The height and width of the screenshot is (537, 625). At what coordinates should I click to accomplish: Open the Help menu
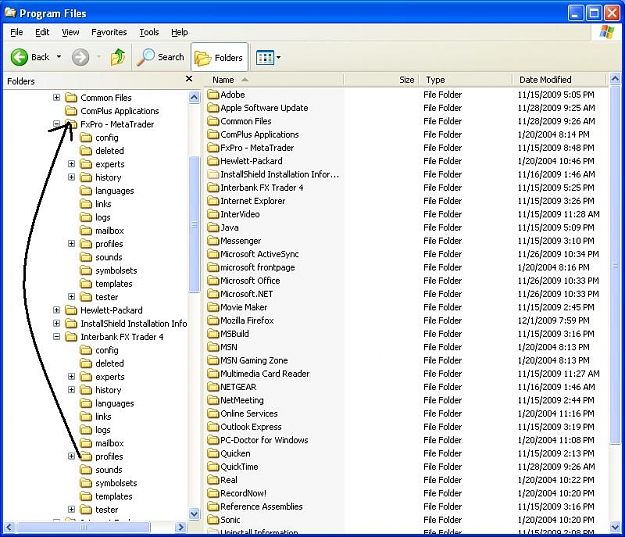179,32
